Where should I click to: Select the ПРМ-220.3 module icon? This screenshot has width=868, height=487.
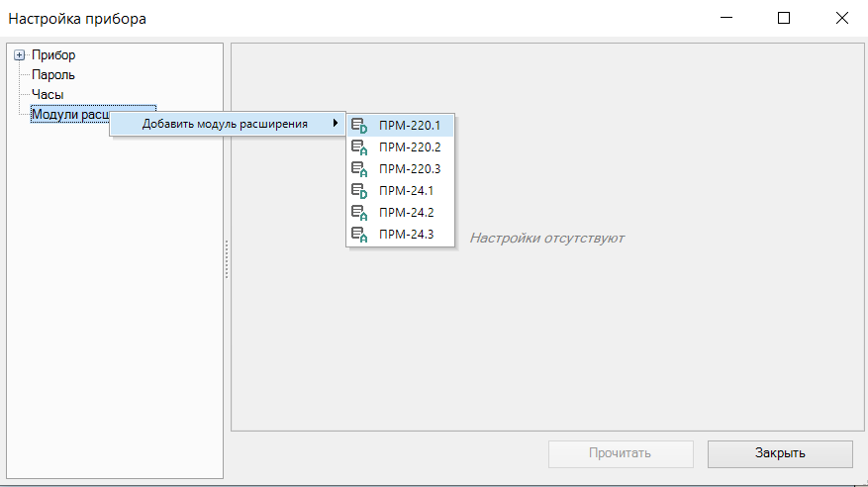pyautogui.click(x=360, y=169)
